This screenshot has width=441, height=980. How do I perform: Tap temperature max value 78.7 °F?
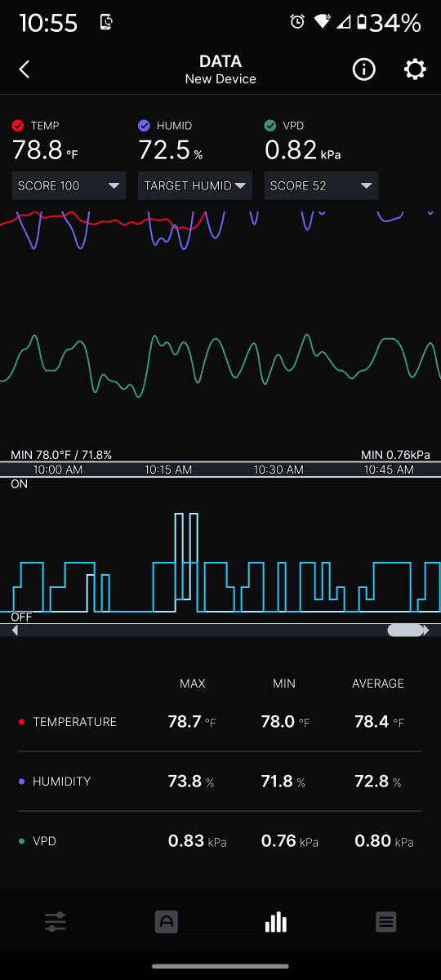tap(192, 722)
